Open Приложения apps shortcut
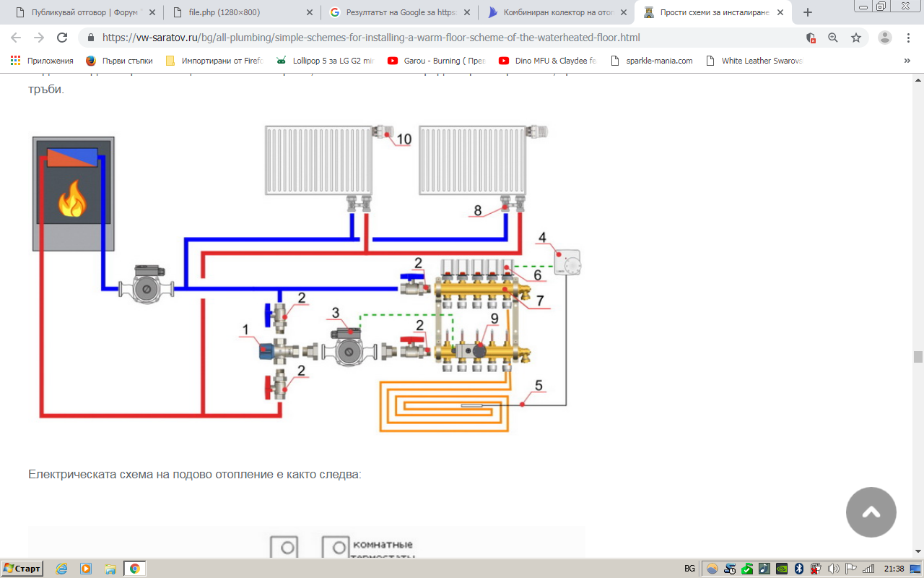Screen dimensions: 924x578 click(x=42, y=61)
